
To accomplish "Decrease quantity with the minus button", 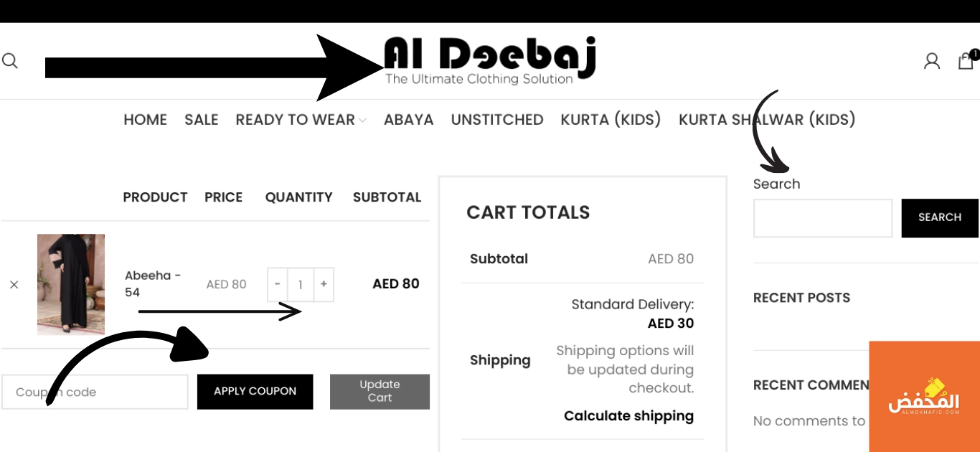I will pos(278,284).
